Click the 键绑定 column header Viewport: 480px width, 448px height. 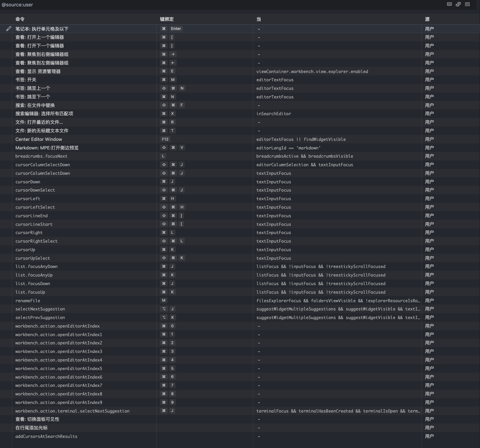coord(167,19)
